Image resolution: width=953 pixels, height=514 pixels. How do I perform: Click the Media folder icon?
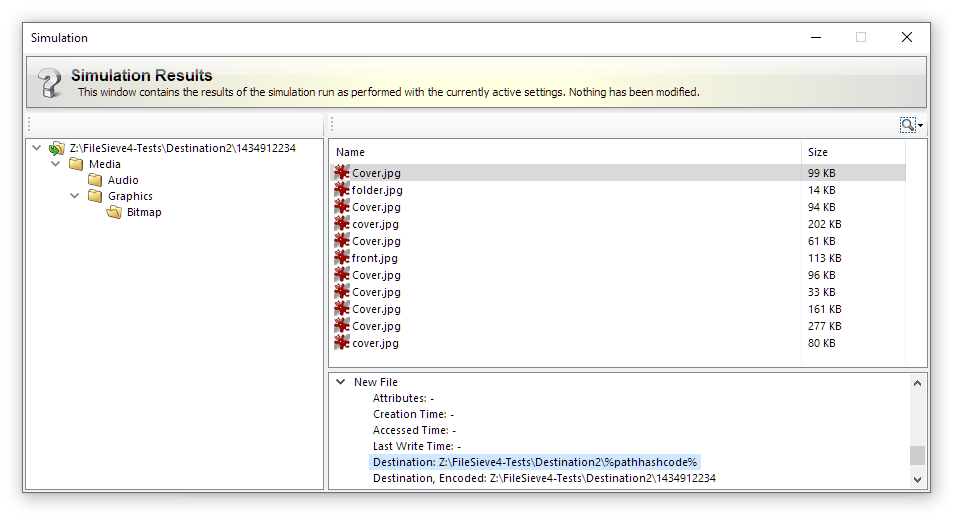point(76,164)
